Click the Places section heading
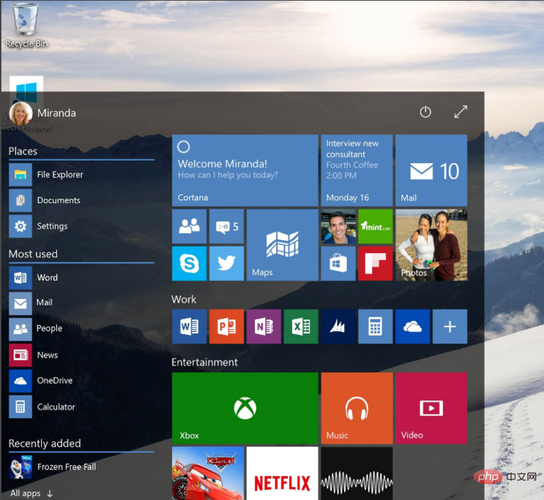544x500 pixels. coord(23,151)
